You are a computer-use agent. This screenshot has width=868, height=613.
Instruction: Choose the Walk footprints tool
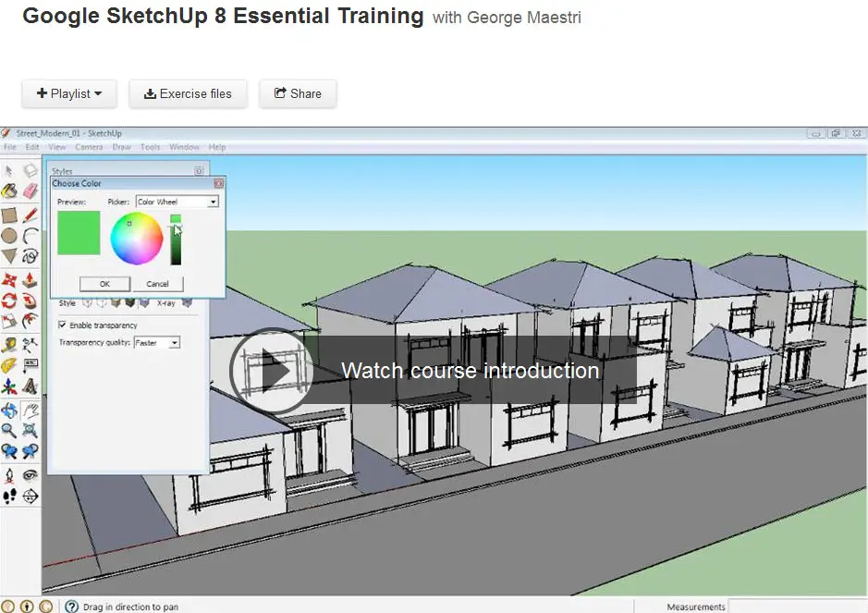(9, 497)
